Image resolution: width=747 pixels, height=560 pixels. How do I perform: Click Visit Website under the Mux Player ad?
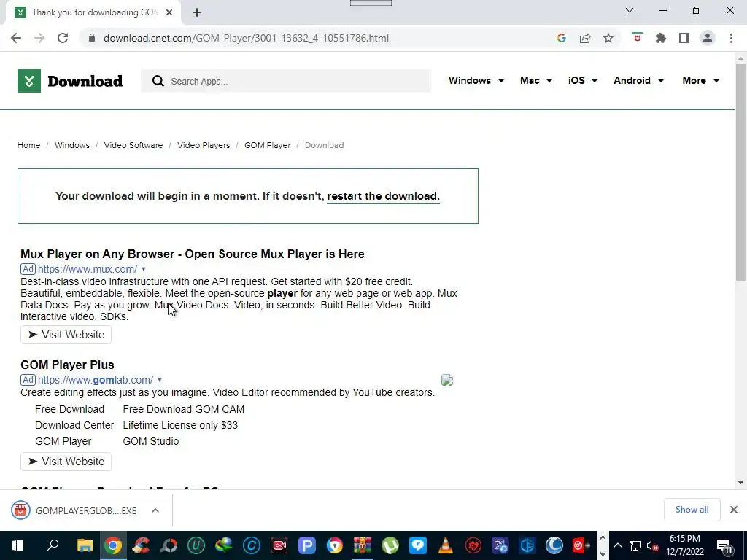66,335
